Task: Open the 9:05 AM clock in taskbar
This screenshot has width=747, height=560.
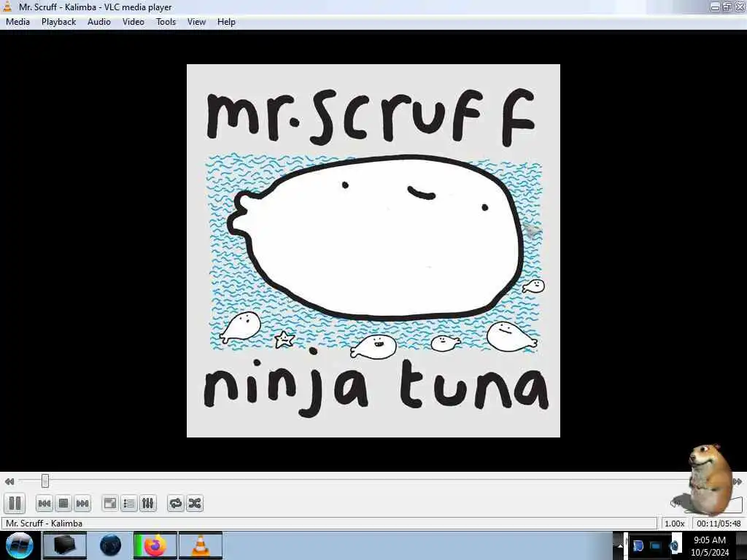Action: 710,545
